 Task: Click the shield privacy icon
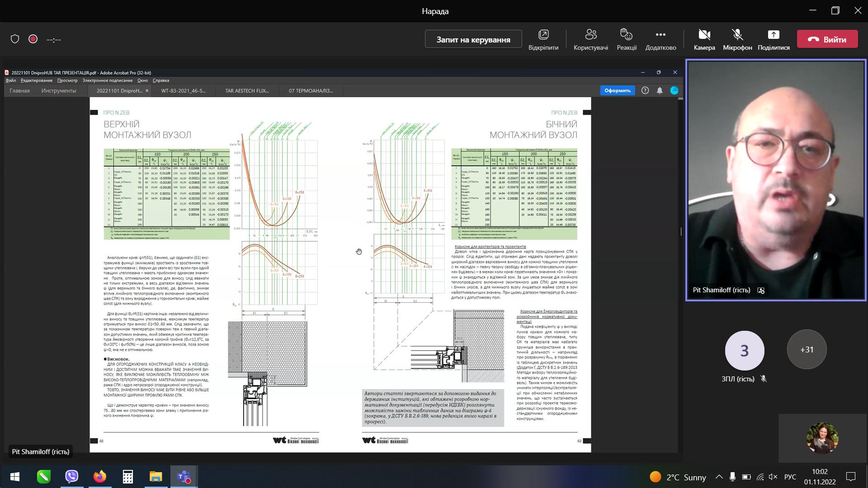pos(15,39)
